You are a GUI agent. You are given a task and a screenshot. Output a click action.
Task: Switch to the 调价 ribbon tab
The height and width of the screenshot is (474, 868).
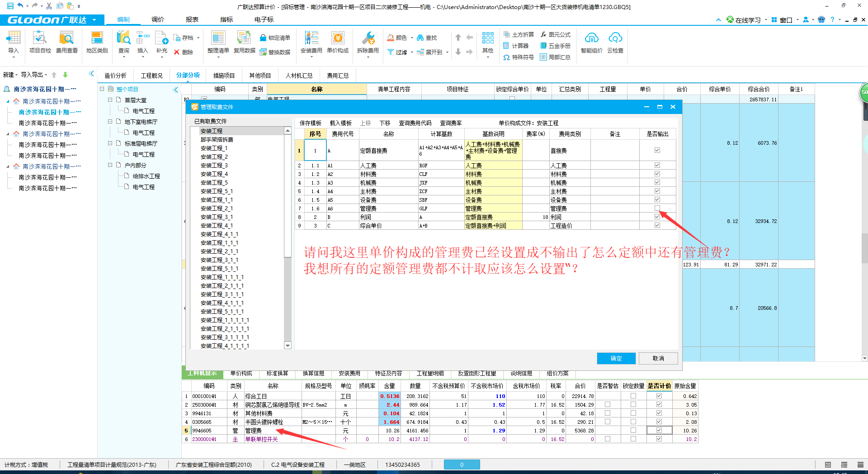158,19
